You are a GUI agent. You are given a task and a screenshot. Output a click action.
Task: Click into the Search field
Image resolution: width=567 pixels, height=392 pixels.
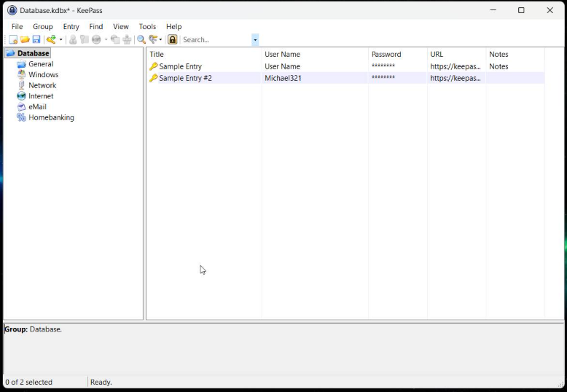216,40
